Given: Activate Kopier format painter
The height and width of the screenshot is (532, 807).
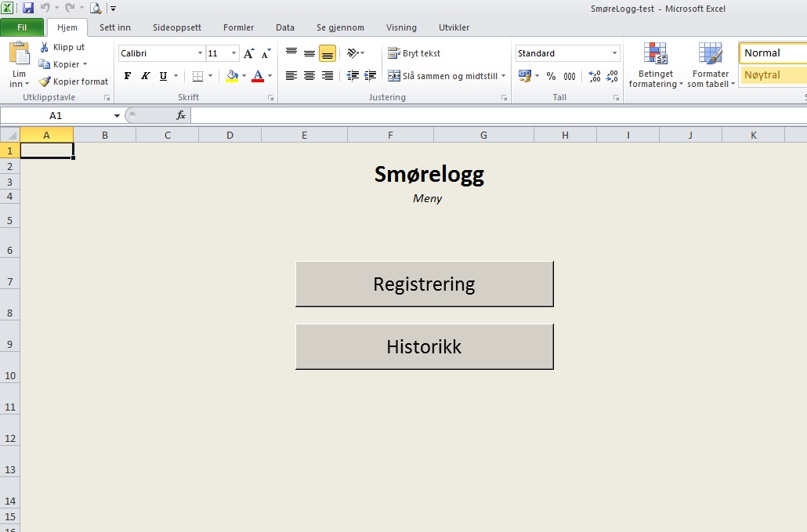Looking at the screenshot, I should click(x=74, y=81).
